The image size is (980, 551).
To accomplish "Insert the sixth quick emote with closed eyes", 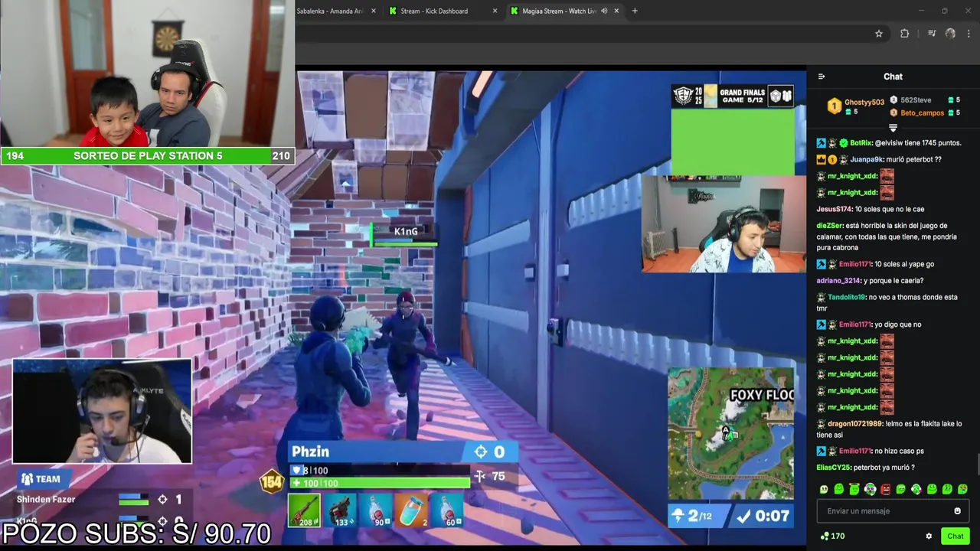I will (x=901, y=489).
